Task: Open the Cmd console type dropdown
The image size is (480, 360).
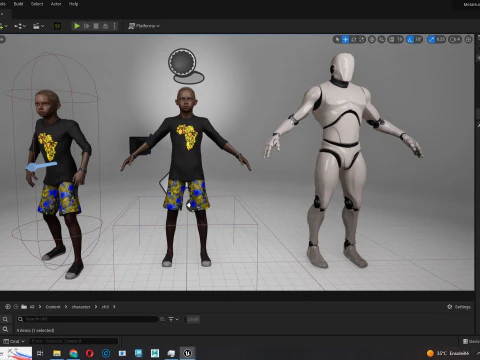Action: (14, 341)
